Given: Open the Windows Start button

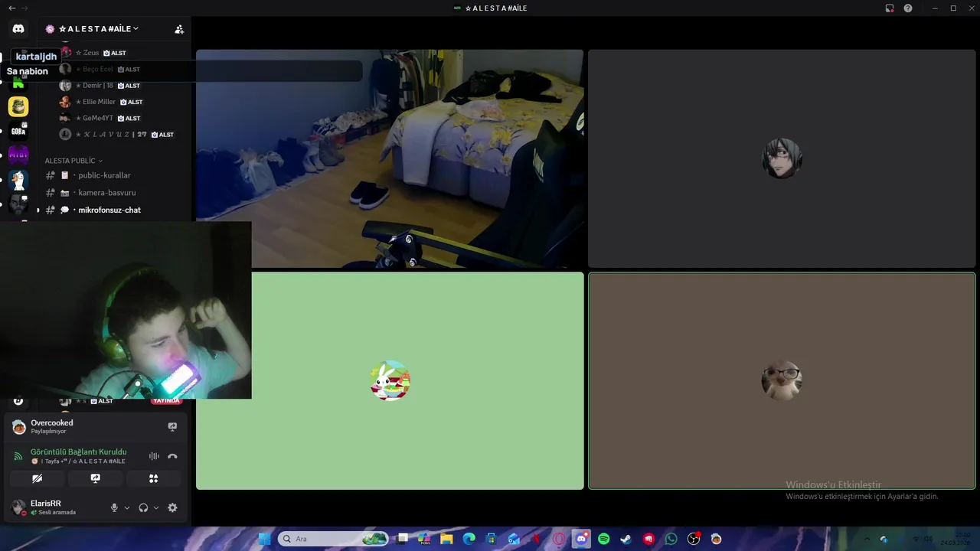Looking at the screenshot, I should [264, 539].
